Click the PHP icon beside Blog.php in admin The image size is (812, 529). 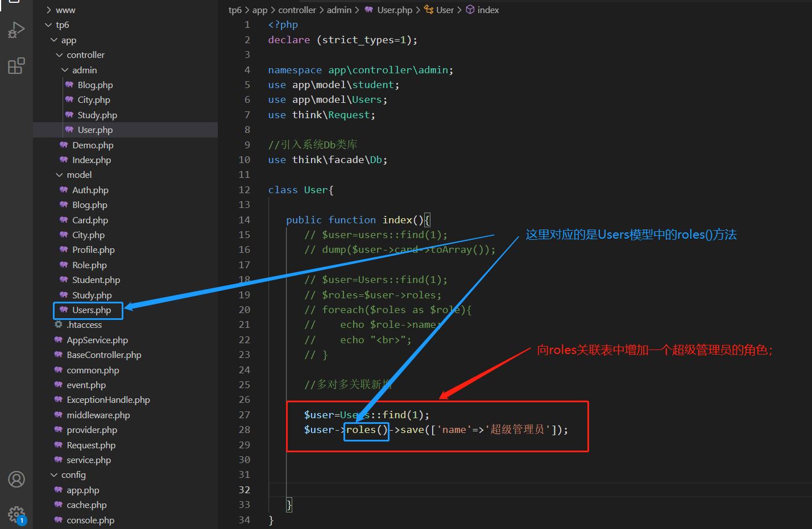coord(69,85)
